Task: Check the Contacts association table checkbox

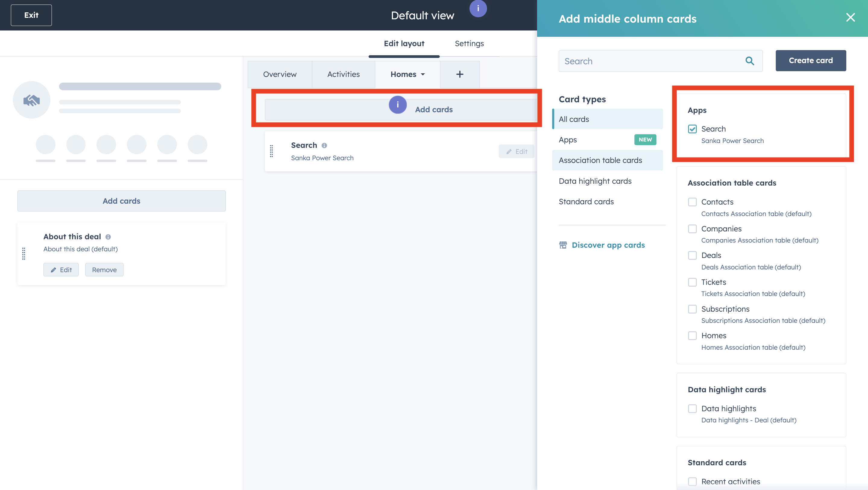Action: (692, 202)
